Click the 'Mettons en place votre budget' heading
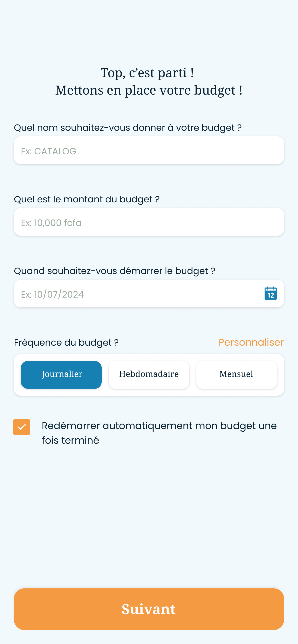298x644 pixels. click(x=149, y=90)
